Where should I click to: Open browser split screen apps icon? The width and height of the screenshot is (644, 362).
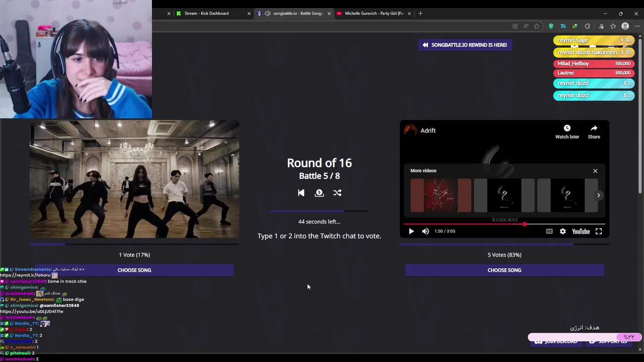coord(515,26)
